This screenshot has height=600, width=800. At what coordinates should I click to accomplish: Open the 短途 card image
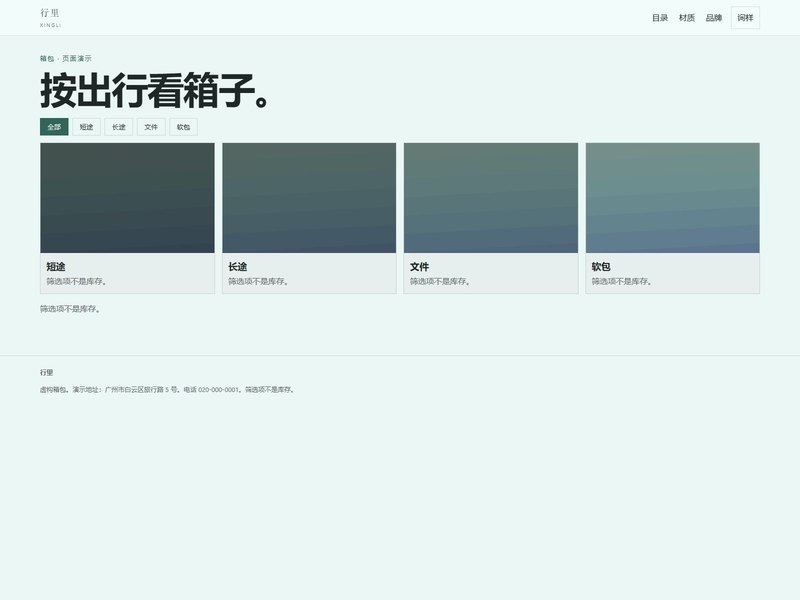128,198
